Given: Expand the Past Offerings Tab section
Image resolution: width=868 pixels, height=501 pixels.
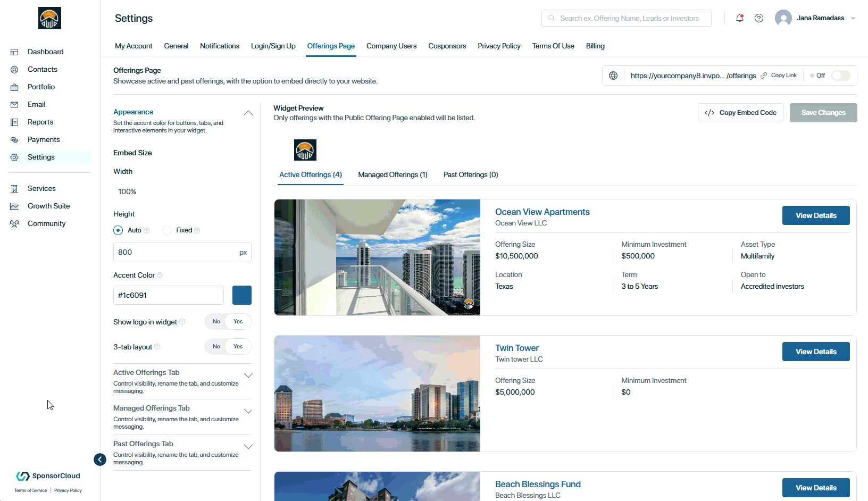Looking at the screenshot, I should pyautogui.click(x=248, y=446).
